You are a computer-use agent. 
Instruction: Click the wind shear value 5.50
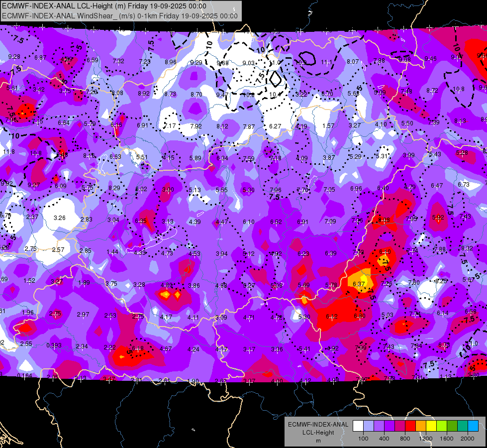point(407,123)
